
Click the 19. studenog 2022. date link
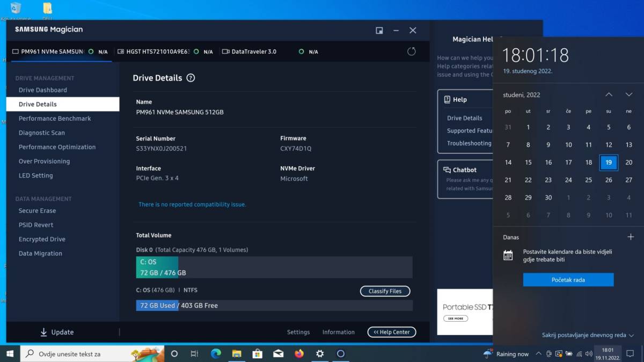tap(528, 71)
